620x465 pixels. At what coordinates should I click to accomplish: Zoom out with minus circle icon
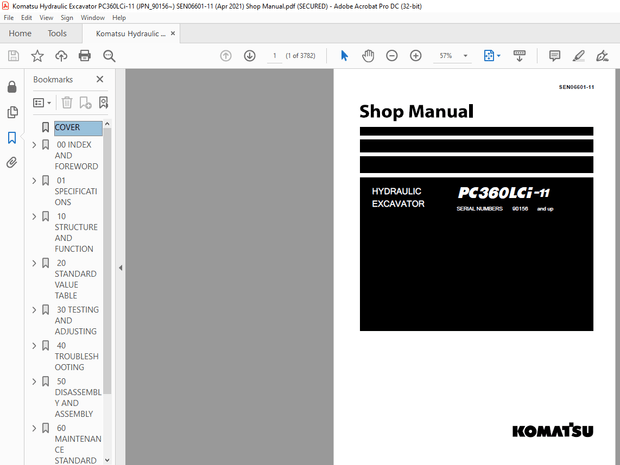391,56
